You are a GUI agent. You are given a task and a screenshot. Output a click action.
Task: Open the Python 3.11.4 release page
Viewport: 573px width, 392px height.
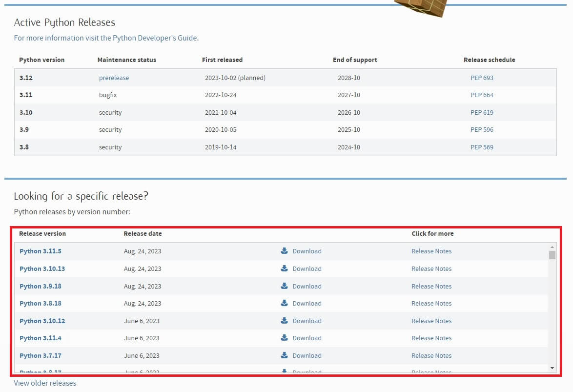coord(40,338)
